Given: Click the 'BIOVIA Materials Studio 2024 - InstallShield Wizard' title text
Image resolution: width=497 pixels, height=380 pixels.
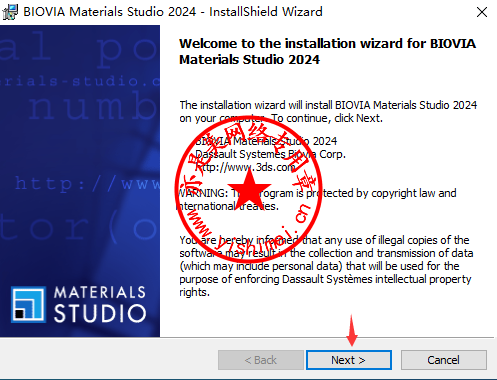Looking at the screenshot, I should [173, 12].
